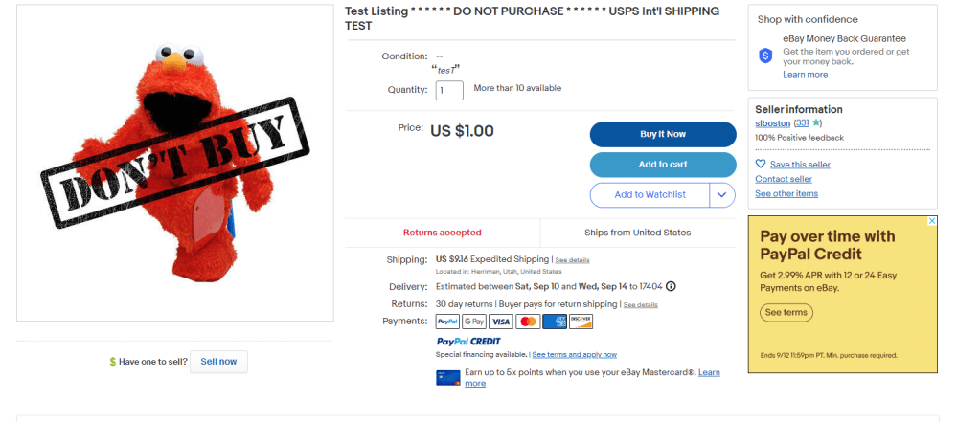
Task: Click the heart icon beside Save this seller
Action: 761,164
